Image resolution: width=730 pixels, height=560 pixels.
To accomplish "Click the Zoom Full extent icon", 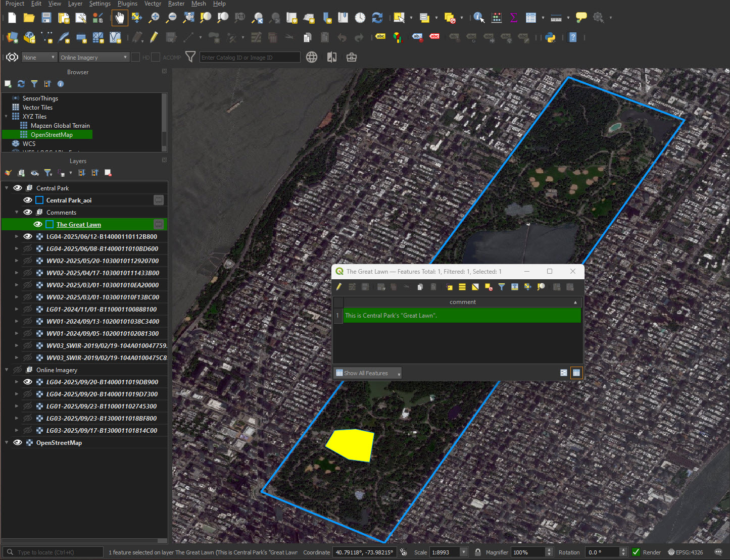I will 188,18.
